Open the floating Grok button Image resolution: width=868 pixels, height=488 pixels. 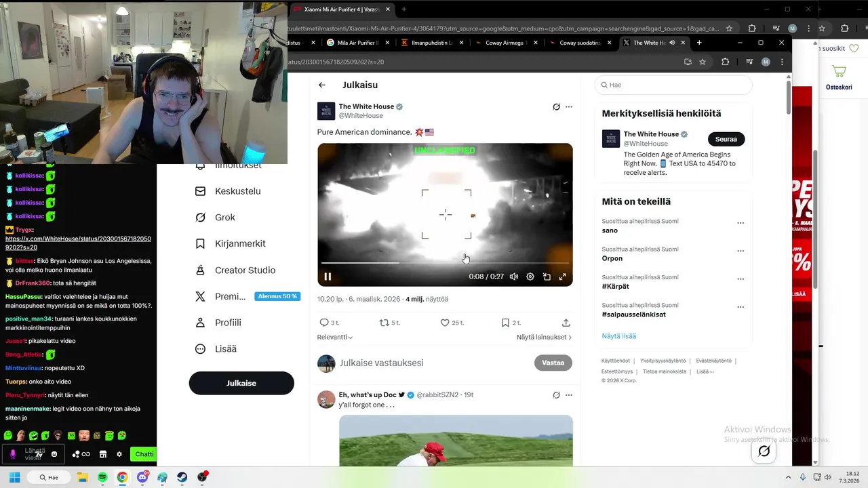click(764, 451)
